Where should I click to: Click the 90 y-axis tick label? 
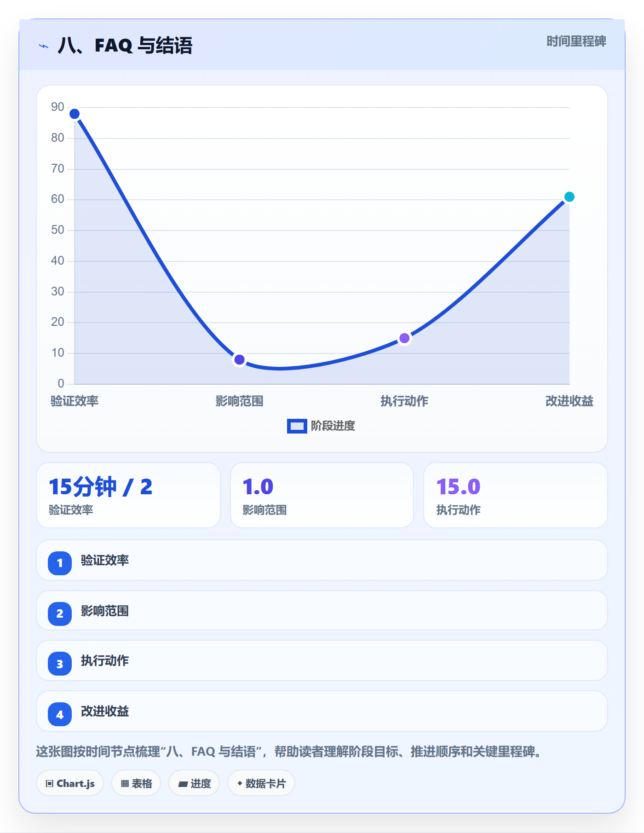(57, 107)
